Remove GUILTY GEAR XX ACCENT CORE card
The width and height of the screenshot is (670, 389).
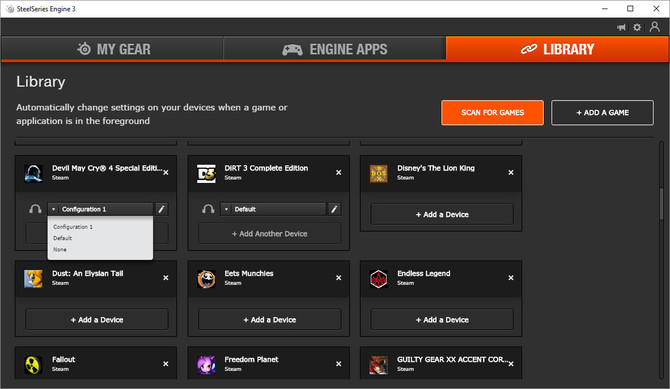pyautogui.click(x=511, y=364)
